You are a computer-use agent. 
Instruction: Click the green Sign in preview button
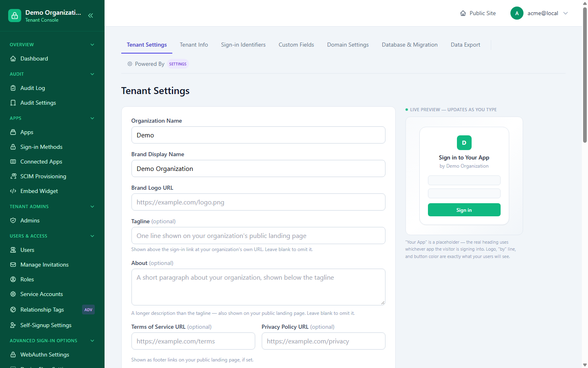pyautogui.click(x=464, y=210)
